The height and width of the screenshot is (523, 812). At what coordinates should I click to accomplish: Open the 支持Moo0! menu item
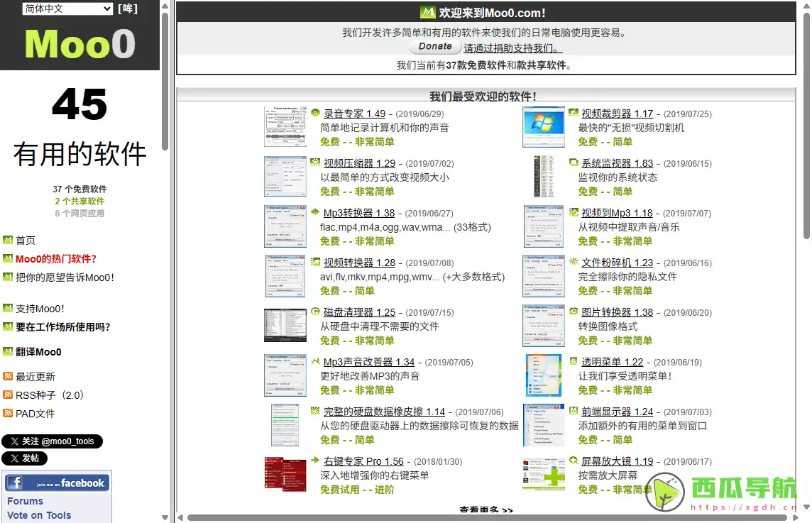[x=40, y=309]
